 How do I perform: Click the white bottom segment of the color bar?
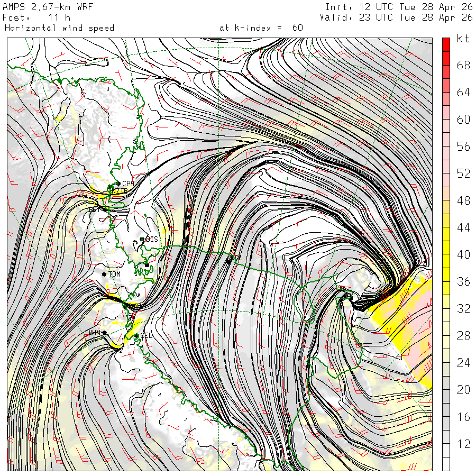pos(446,464)
